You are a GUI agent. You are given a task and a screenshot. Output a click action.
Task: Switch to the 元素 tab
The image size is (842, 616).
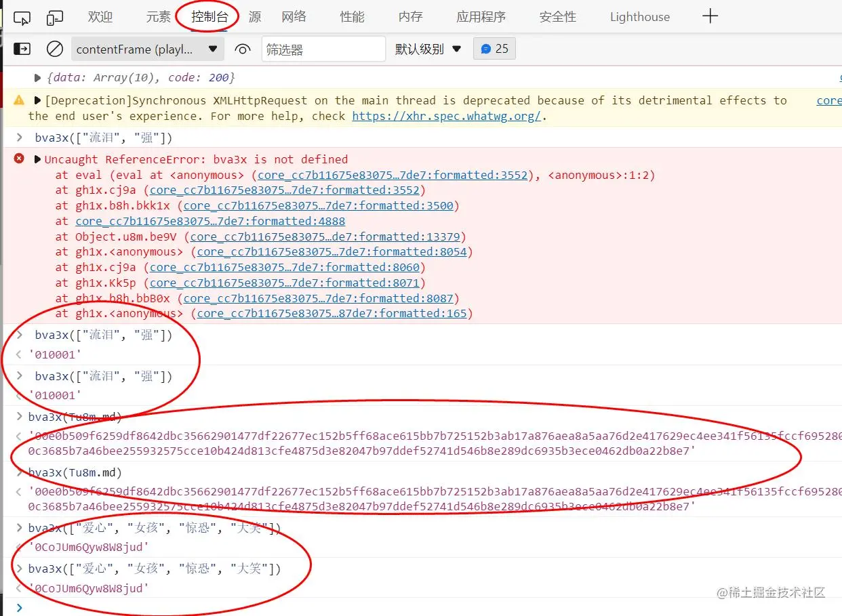point(158,16)
